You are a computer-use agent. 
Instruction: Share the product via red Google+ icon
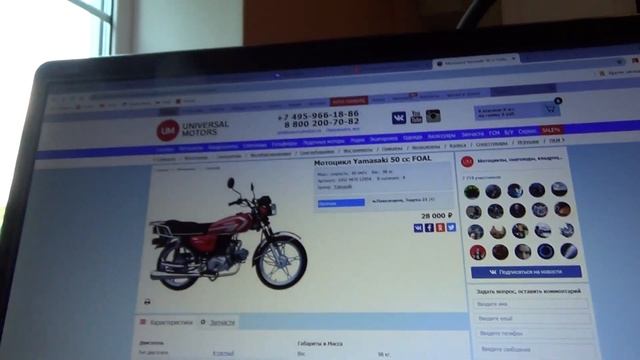(x=440, y=227)
